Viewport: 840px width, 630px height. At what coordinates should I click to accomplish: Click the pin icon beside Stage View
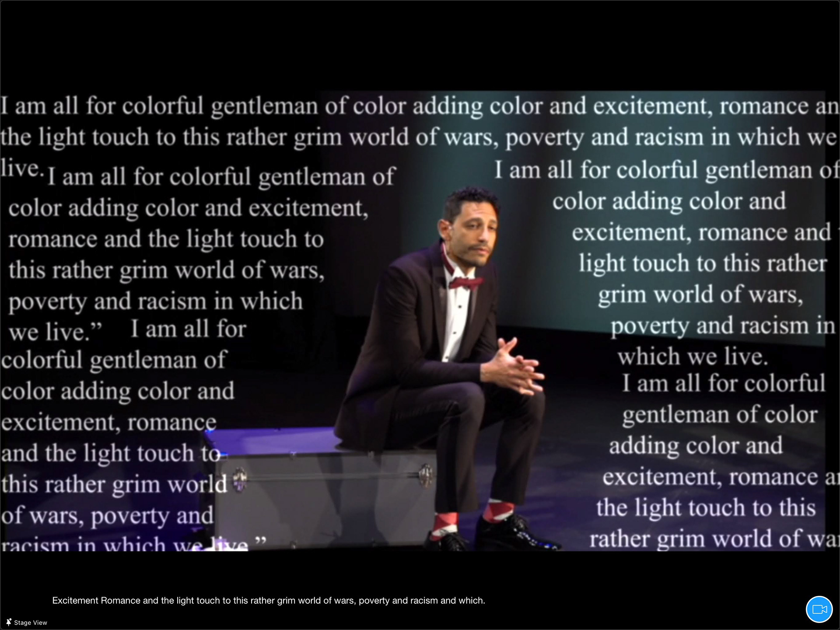[x=8, y=622]
